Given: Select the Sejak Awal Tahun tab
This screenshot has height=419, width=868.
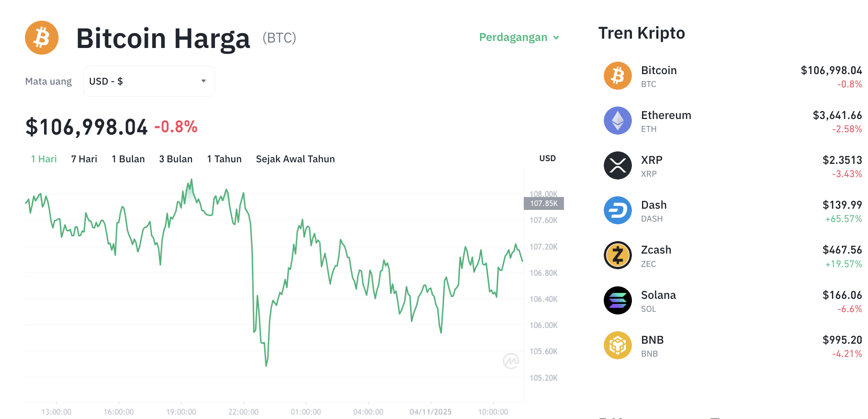Looking at the screenshot, I should click(x=295, y=159).
